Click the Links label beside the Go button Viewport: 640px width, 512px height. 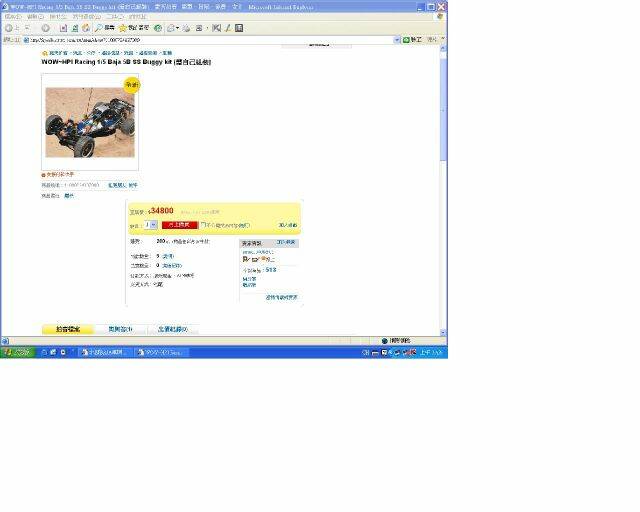[x=432, y=40]
